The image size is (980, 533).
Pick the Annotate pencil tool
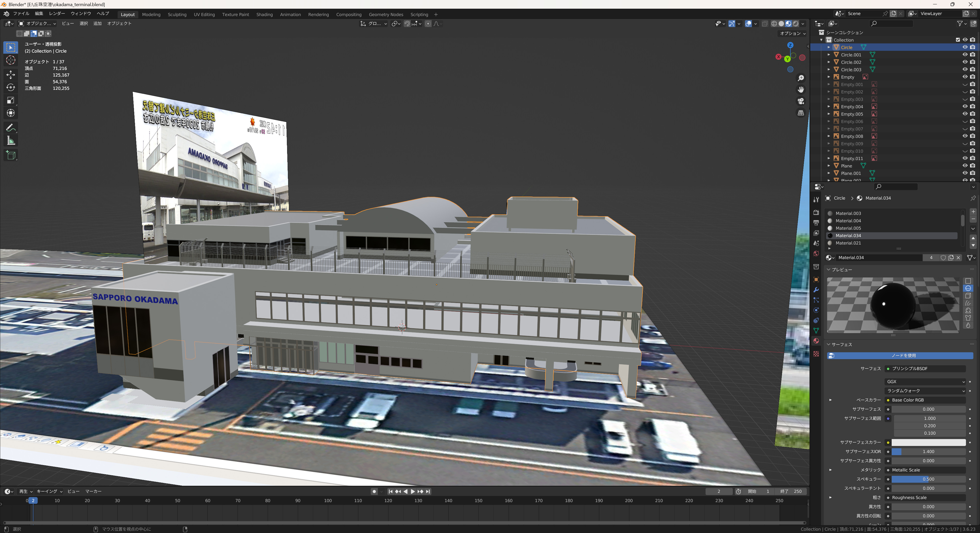[11, 128]
